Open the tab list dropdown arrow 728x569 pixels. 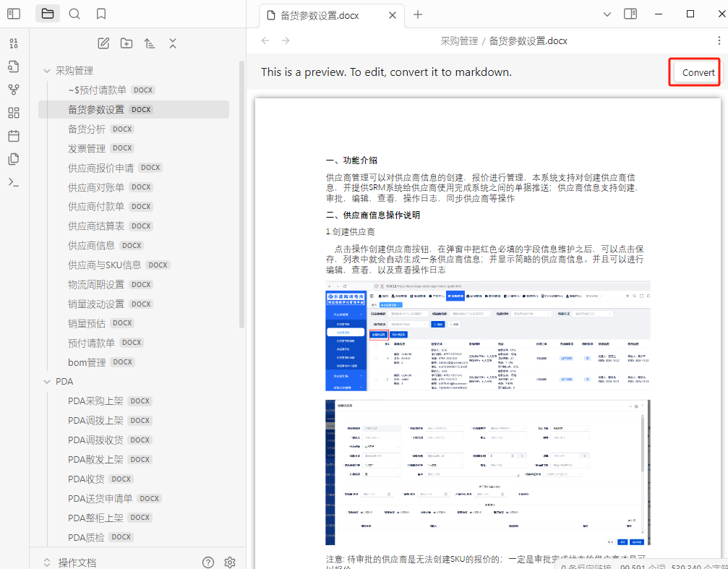(607, 14)
